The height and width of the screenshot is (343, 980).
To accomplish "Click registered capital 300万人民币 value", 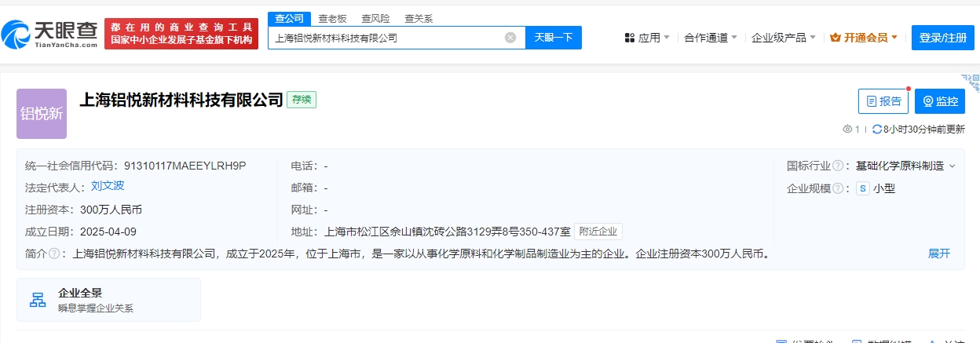I will tap(111, 210).
